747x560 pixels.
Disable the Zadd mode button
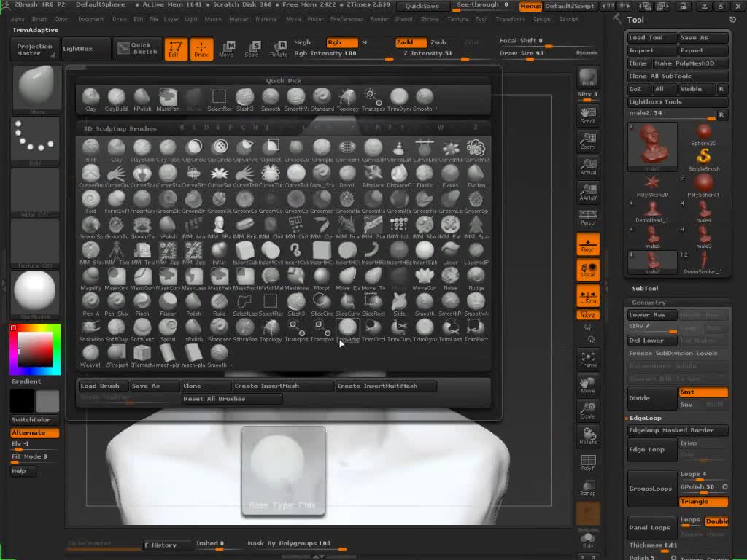coord(411,42)
